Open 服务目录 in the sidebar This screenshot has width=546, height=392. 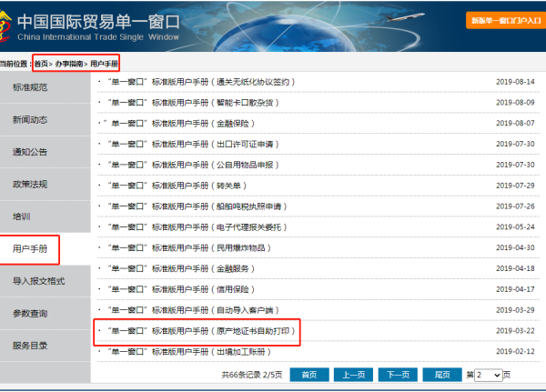(x=30, y=346)
